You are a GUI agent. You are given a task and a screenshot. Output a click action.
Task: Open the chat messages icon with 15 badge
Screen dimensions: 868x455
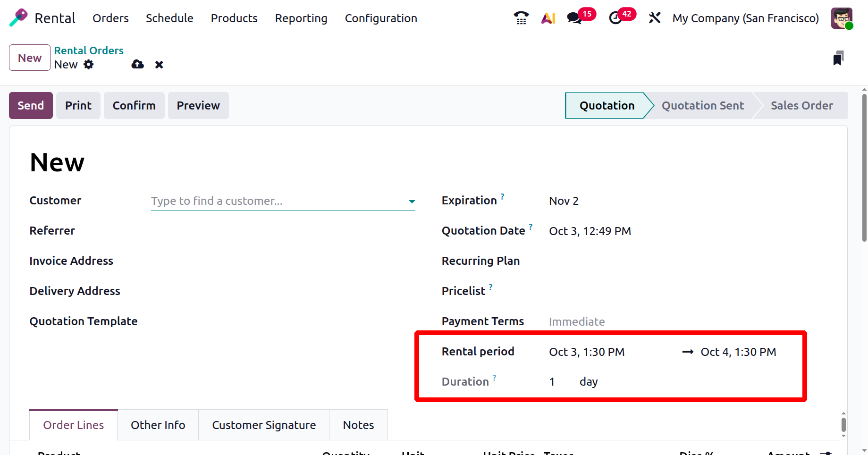click(574, 18)
